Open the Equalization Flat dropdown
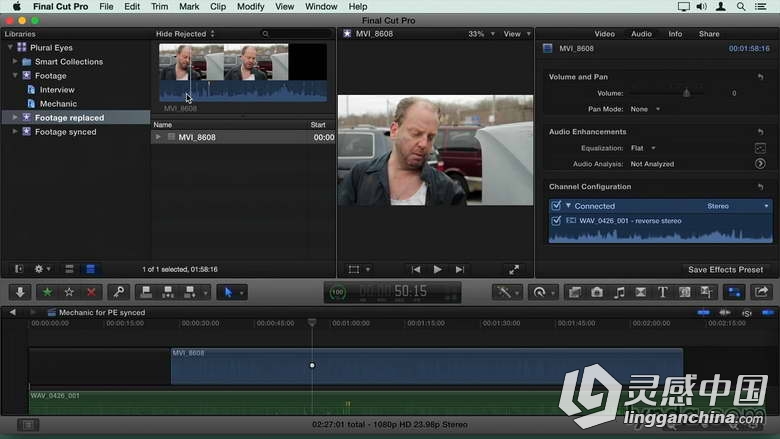780x439 pixels. pos(643,148)
